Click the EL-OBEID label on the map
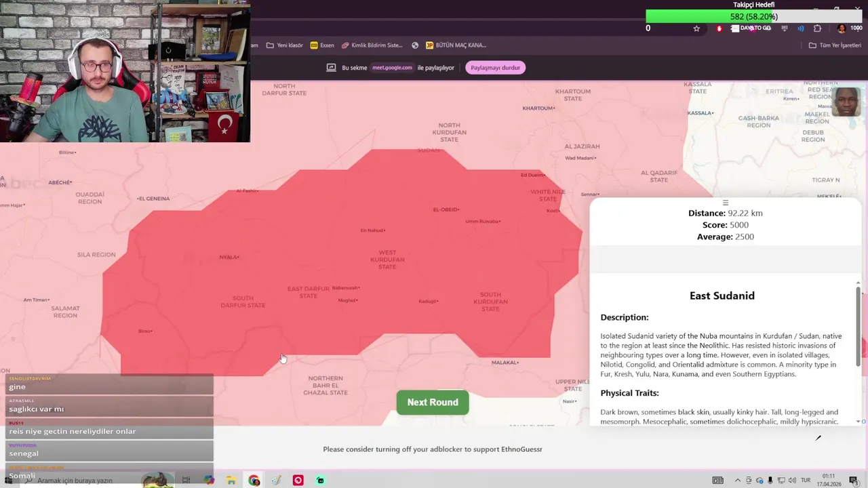This screenshot has width=868, height=488. [x=446, y=210]
